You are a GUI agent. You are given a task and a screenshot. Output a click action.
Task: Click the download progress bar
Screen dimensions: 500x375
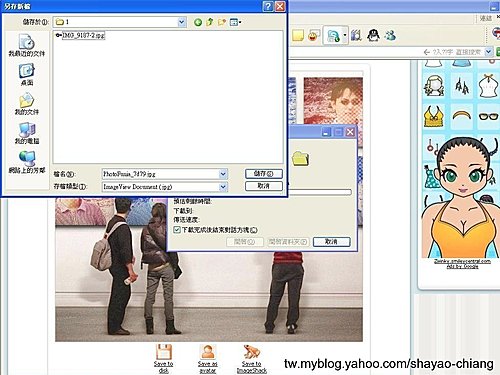tap(319, 192)
